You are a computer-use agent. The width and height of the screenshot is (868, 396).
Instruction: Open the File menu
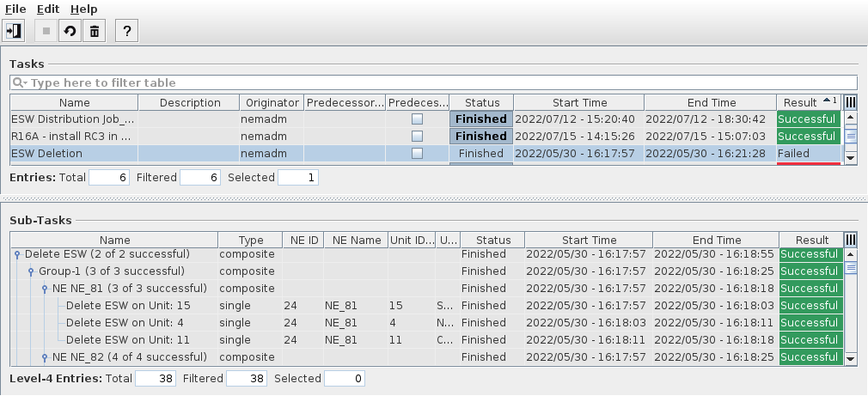(15, 9)
